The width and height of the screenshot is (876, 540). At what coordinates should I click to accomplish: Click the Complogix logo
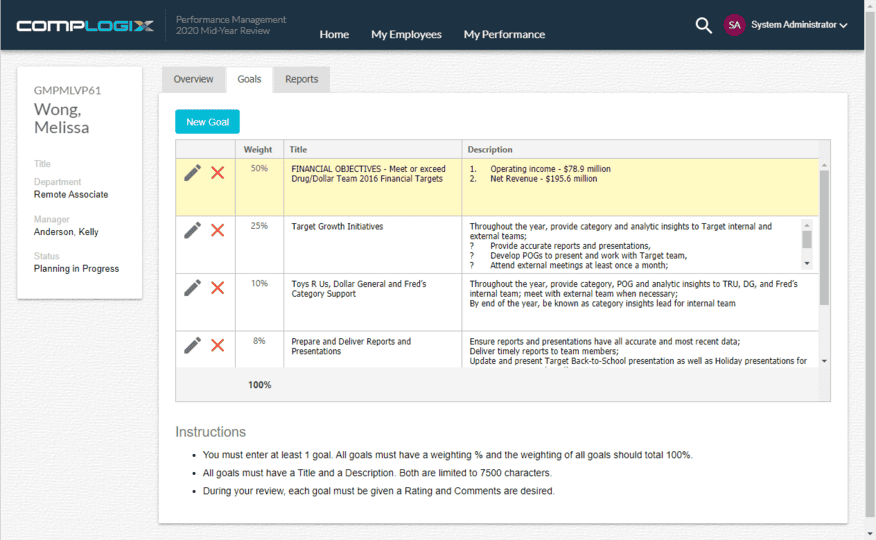pyautogui.click(x=85, y=26)
